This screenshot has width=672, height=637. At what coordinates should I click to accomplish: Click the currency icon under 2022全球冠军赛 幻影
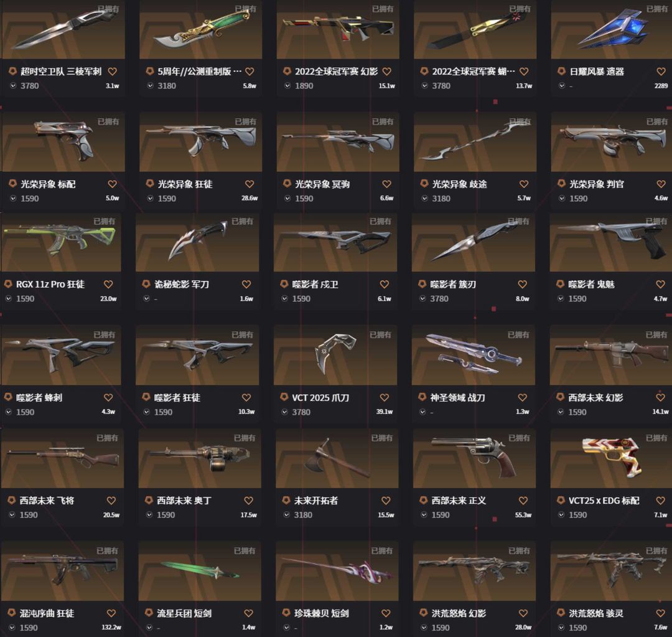click(287, 86)
